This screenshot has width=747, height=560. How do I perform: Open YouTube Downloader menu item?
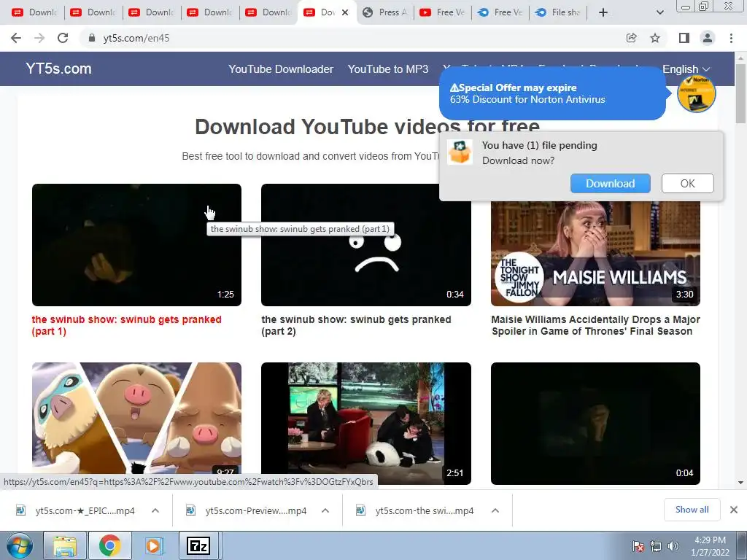281,69
